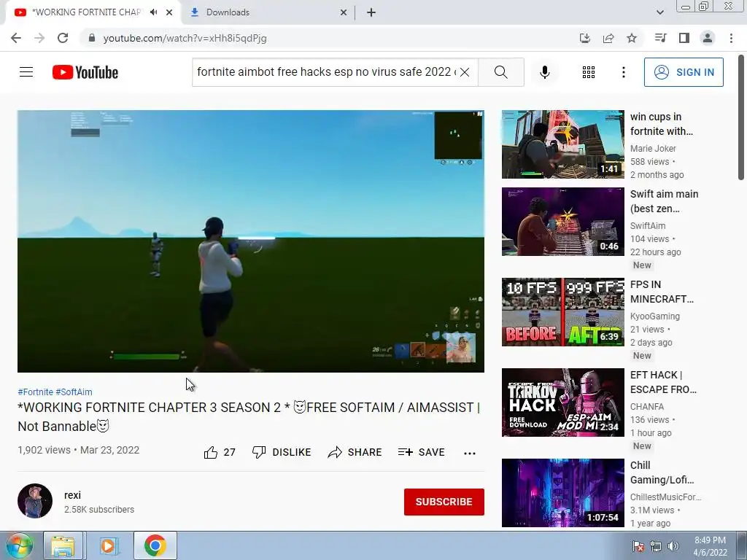This screenshot has height=560, width=747.
Task: Open the Chrome profile avatar
Action: point(708,38)
